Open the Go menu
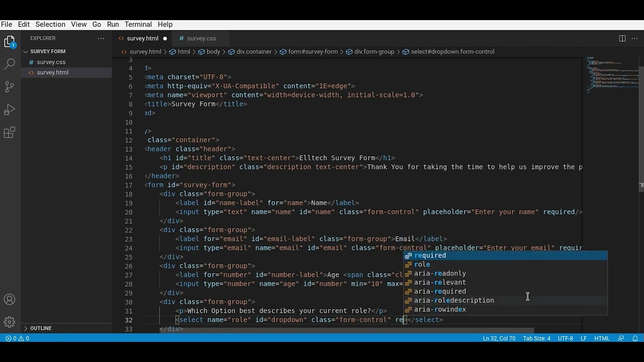The image size is (644, 362). click(97, 24)
